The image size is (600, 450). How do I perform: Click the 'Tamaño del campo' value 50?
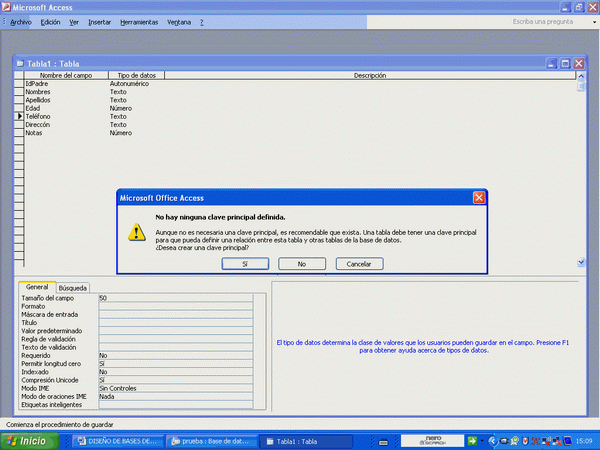[176, 298]
